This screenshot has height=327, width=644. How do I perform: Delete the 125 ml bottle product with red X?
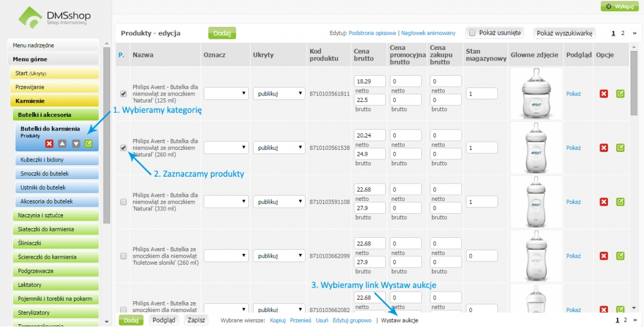[x=604, y=93]
